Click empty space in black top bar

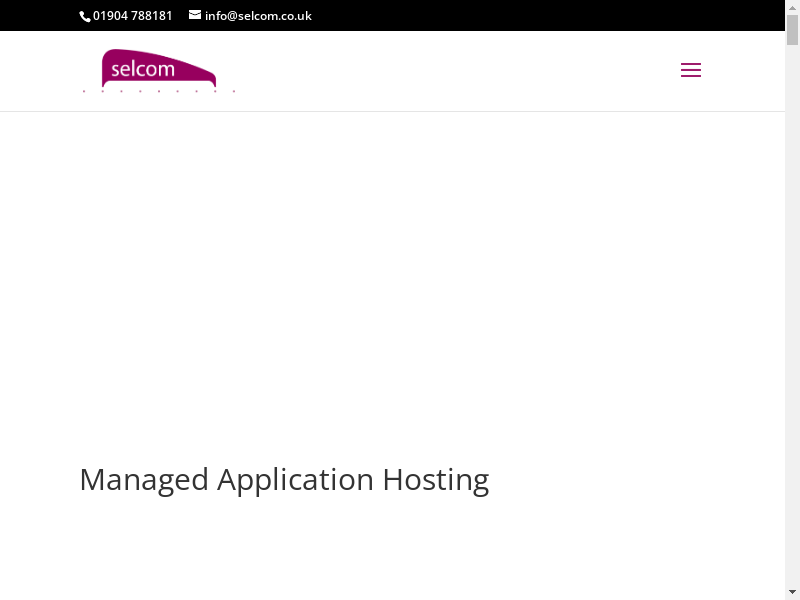550,16
